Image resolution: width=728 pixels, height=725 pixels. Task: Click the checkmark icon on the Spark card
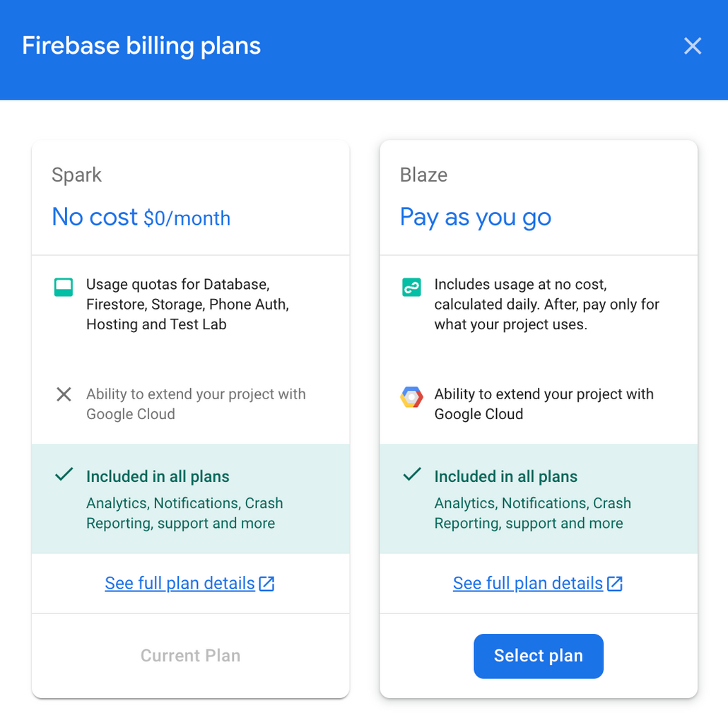[63, 474]
